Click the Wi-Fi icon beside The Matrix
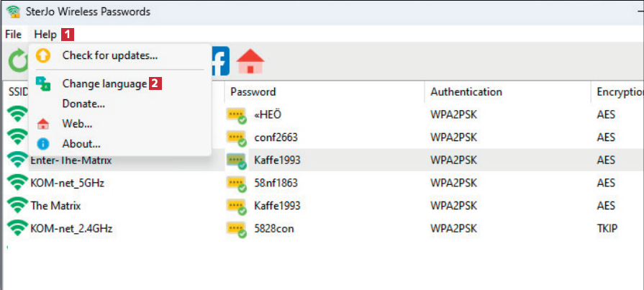644x290 pixels. click(x=17, y=206)
